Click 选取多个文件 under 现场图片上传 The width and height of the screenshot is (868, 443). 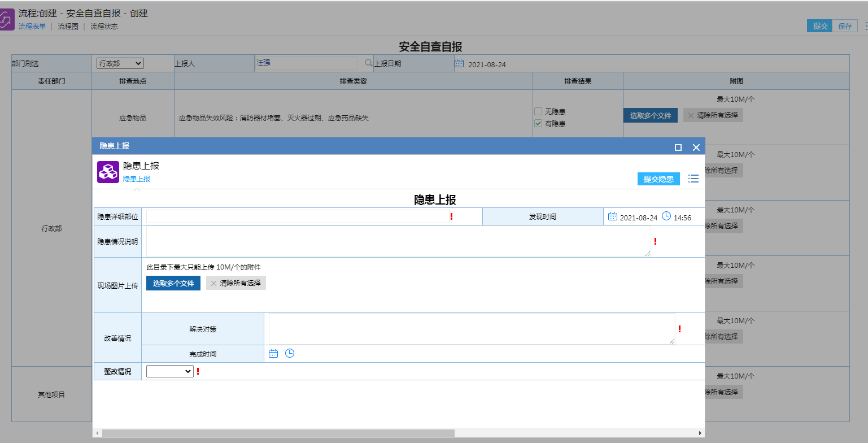(173, 283)
